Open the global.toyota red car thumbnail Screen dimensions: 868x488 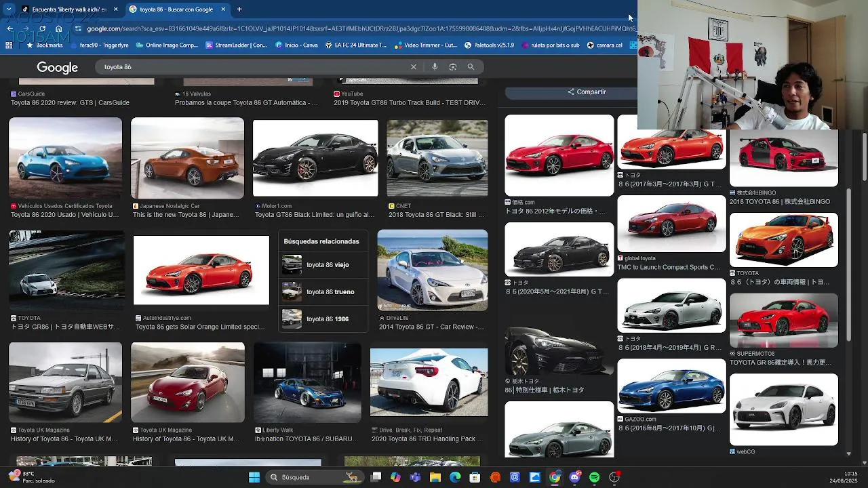pyautogui.click(x=671, y=224)
